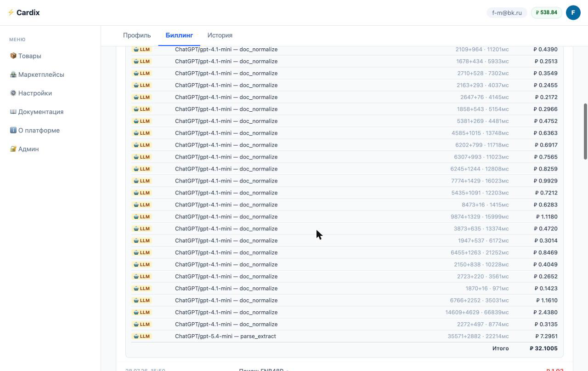Click LLM badge in the ₽ 0.4390 row
This screenshot has height=371, width=588.
click(141, 49)
